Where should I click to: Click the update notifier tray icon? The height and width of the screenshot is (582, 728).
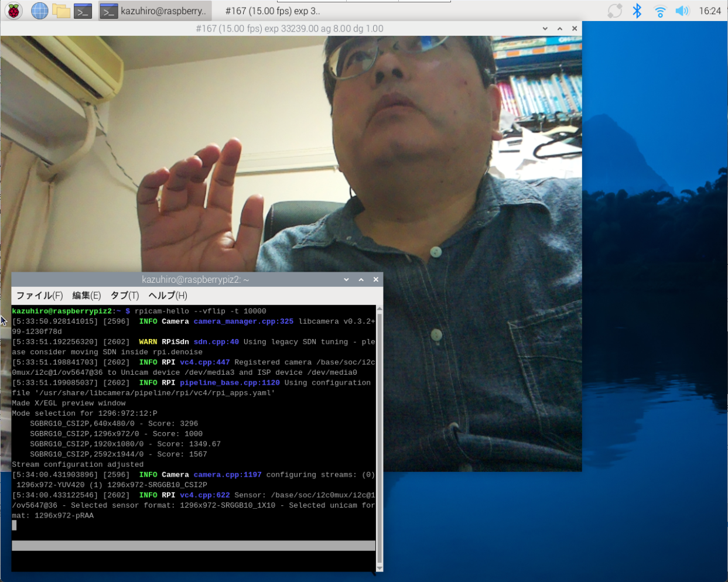coord(614,11)
